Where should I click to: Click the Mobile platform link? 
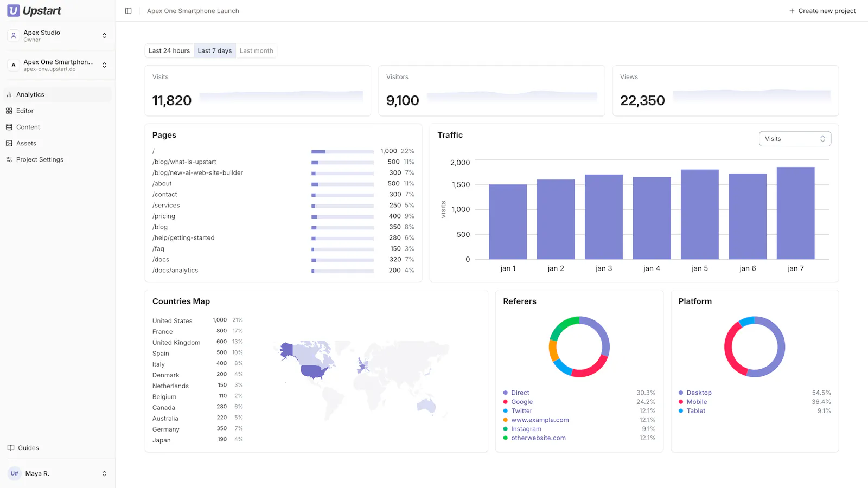[697, 402]
